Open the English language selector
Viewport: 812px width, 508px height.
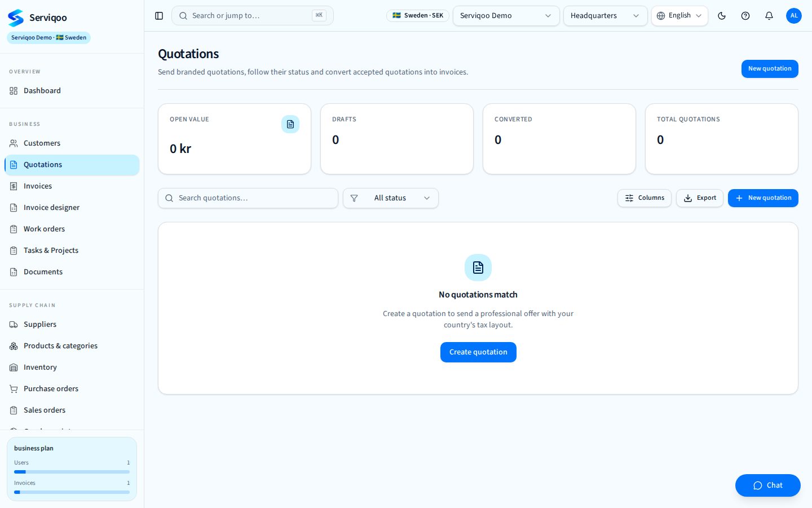[679, 16]
